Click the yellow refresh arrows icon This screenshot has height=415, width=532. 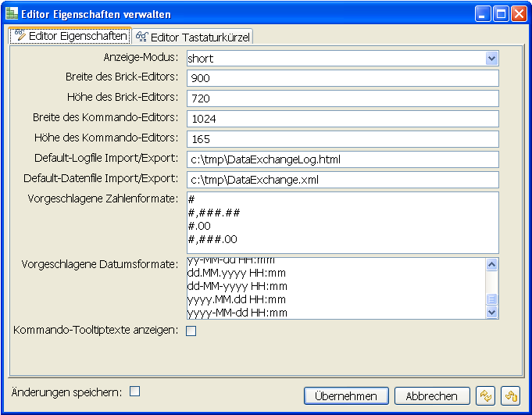pos(486,396)
